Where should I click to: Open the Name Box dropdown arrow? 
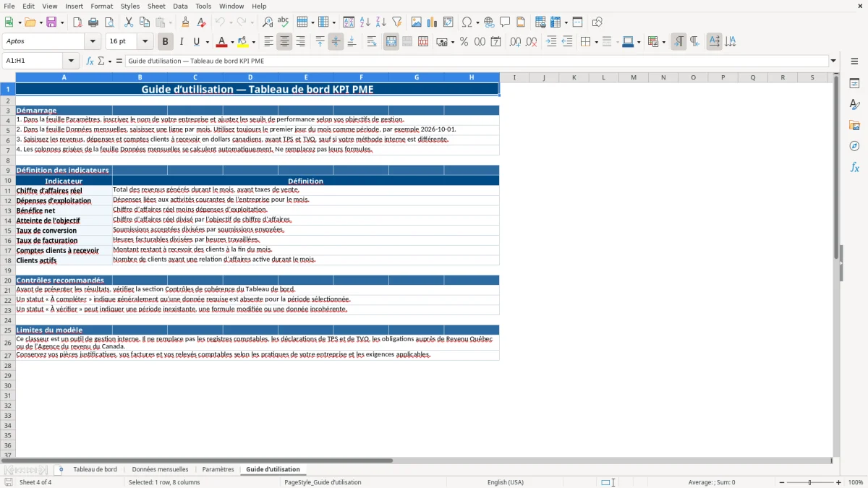(x=71, y=61)
